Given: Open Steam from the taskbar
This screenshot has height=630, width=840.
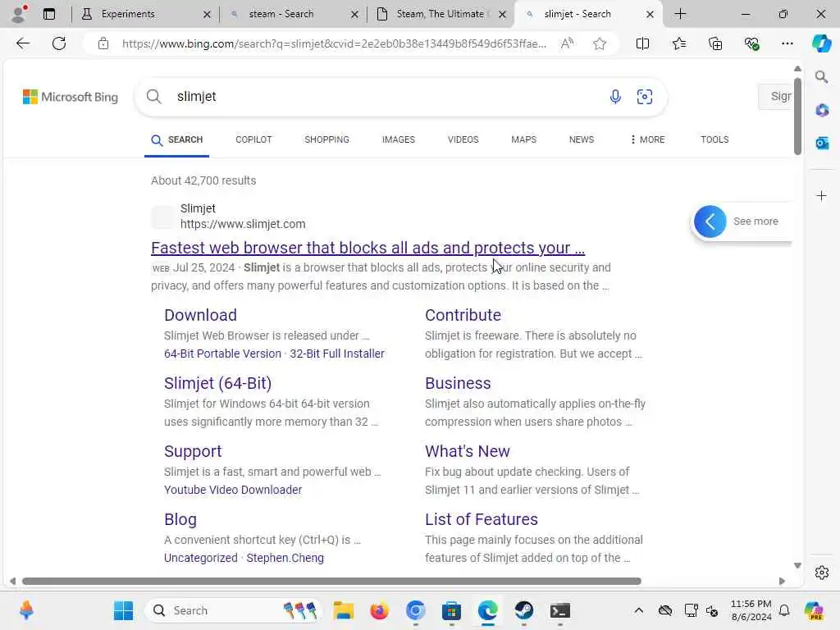Looking at the screenshot, I should (523, 610).
